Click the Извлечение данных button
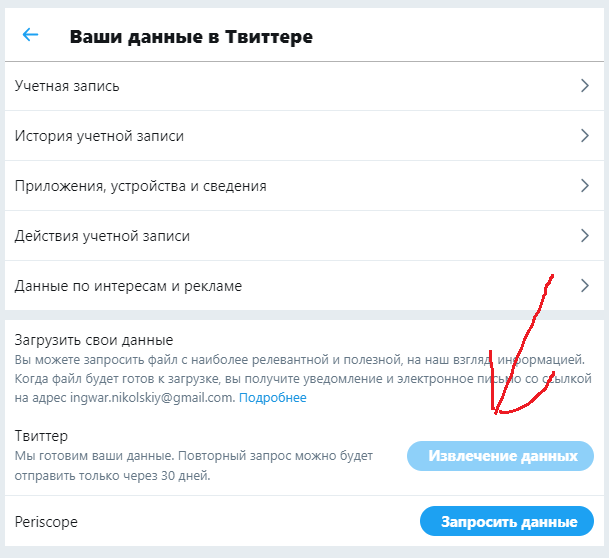 (500, 456)
